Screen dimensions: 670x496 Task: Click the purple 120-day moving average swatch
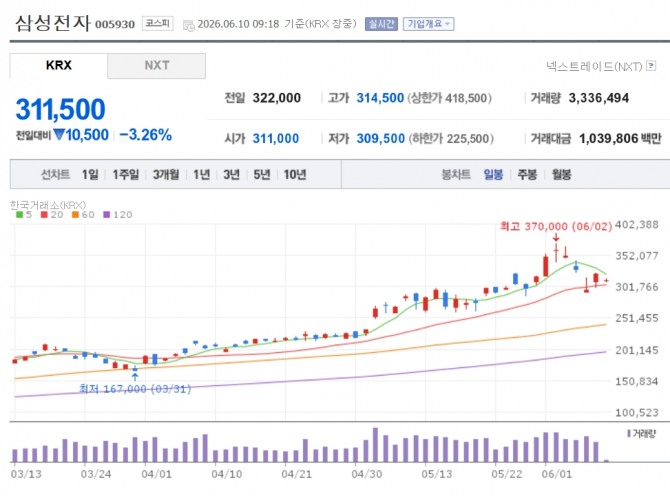pyautogui.click(x=107, y=214)
